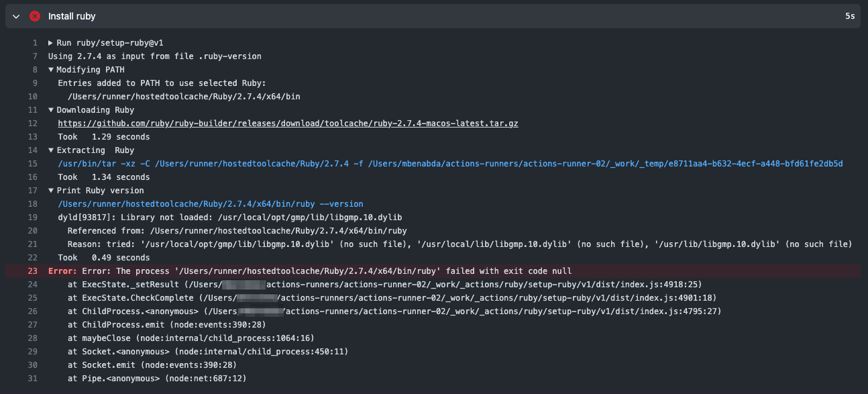Screen dimensions: 868x394
Task: Click line number 31 of the log
Action: pyautogui.click(x=33, y=379)
